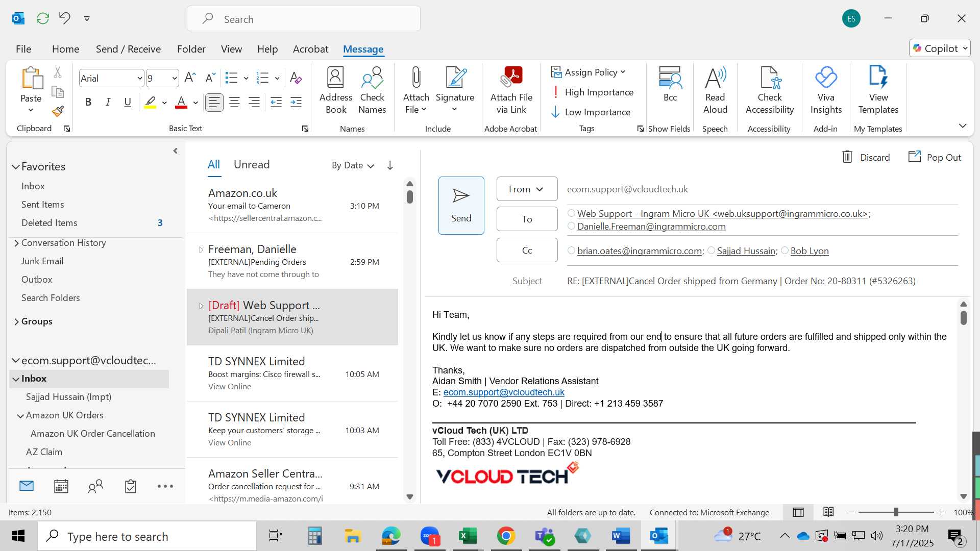Click the ecom.support@vcloudtech.uk signature link
Viewport: 980px width, 551px height.
(503, 392)
